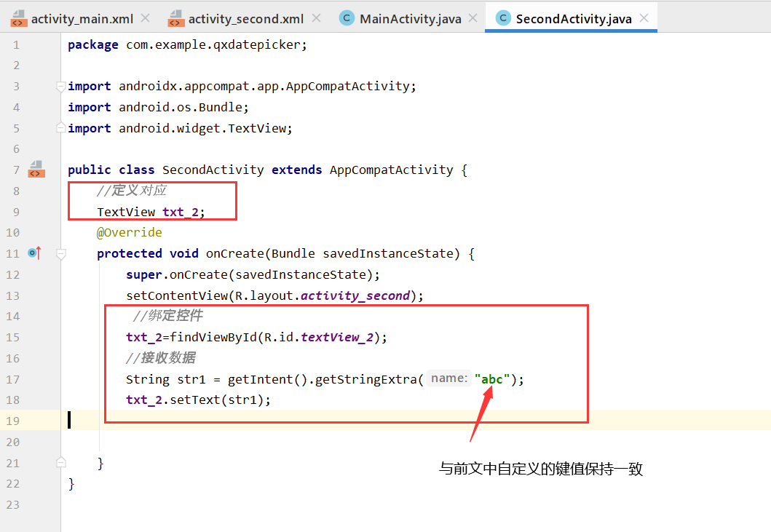Close the SecondActivity.java tab
The image size is (771, 532).
point(644,18)
